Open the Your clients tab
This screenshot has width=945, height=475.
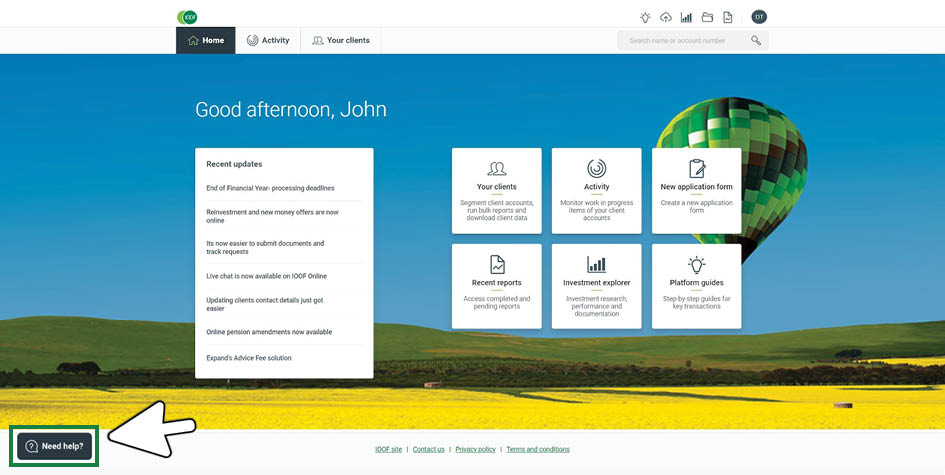(x=341, y=41)
